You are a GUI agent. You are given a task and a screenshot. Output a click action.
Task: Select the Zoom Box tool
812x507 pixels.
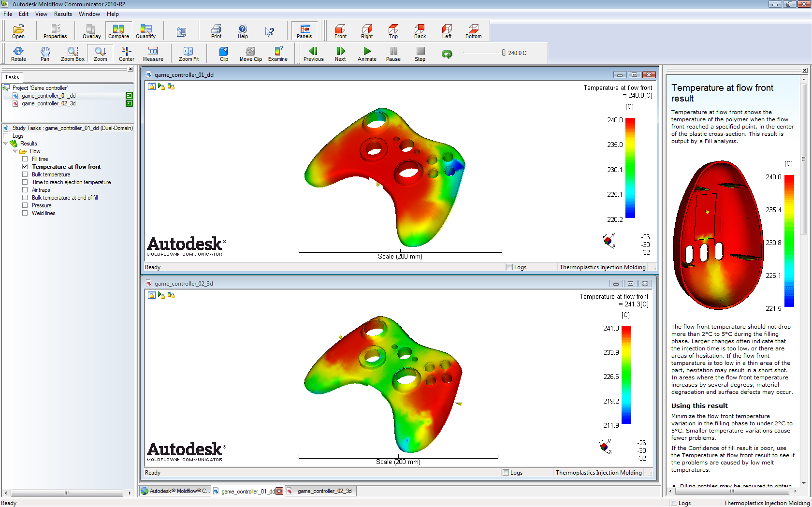pos(72,54)
